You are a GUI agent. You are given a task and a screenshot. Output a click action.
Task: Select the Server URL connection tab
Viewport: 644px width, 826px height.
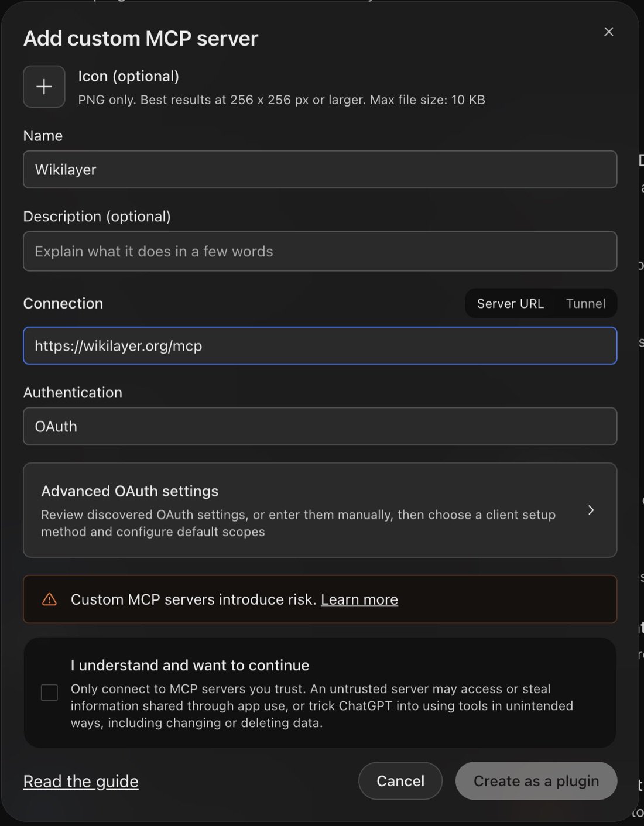tap(510, 303)
